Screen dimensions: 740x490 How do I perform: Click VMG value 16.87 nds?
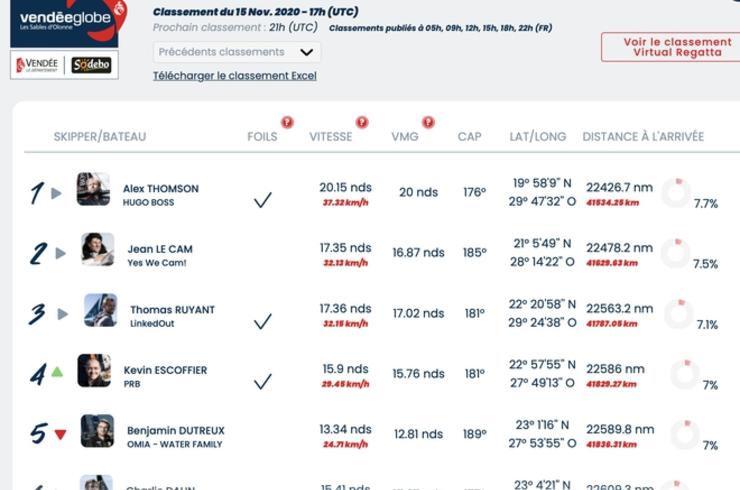click(418, 253)
